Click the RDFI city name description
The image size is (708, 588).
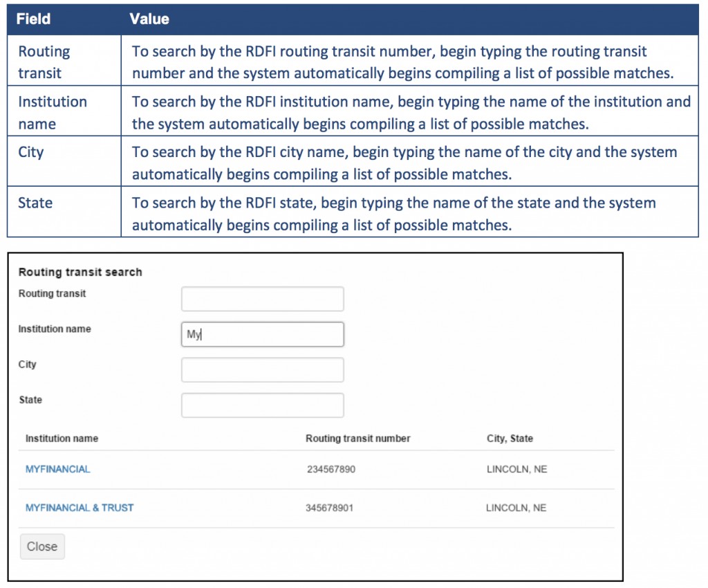tap(404, 163)
